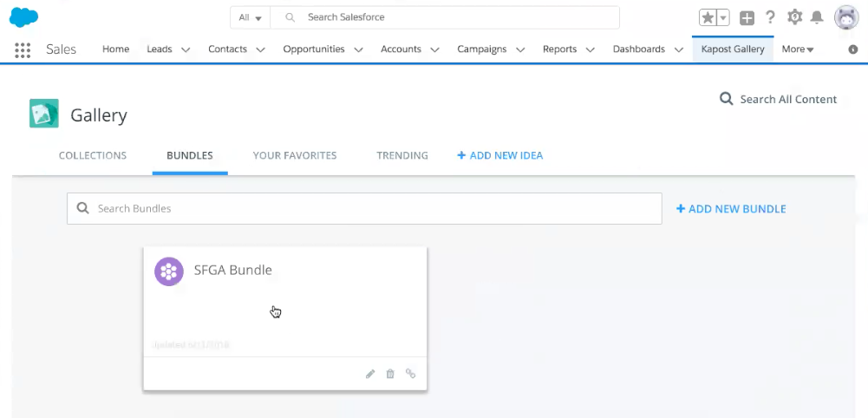Open the All search scope dropdown
The width and height of the screenshot is (868, 418).
pos(251,17)
